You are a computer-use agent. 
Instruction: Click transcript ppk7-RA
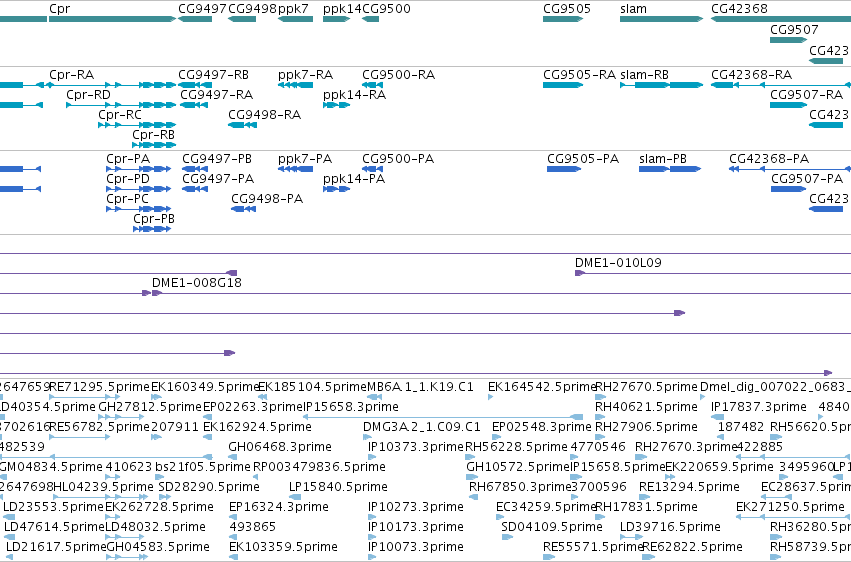tap(295, 85)
